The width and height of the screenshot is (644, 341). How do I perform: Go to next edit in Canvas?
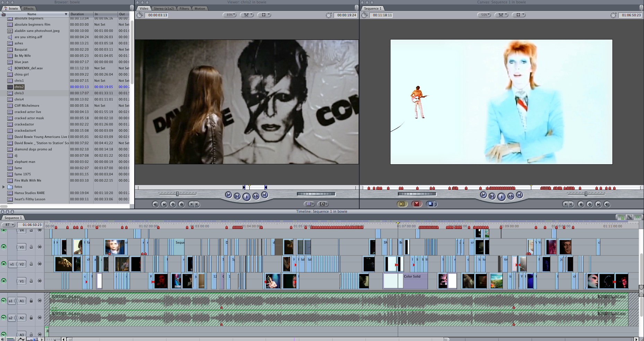520,195
